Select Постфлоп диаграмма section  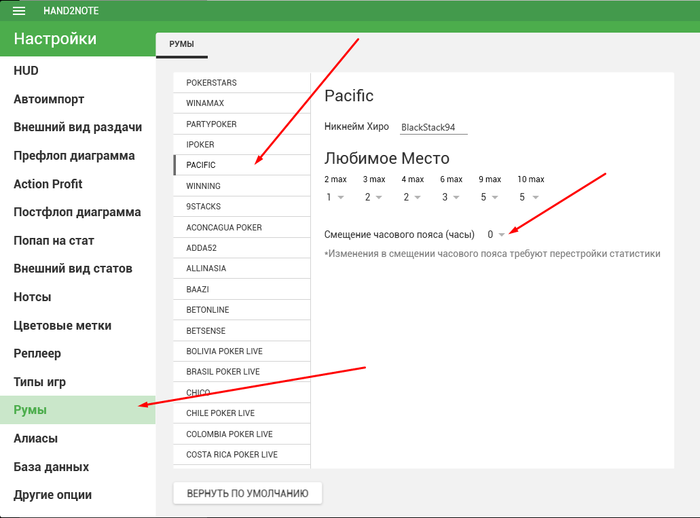click(x=77, y=212)
